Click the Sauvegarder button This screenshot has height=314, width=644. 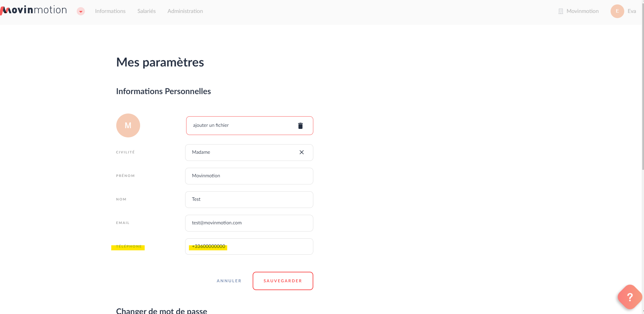tap(283, 281)
